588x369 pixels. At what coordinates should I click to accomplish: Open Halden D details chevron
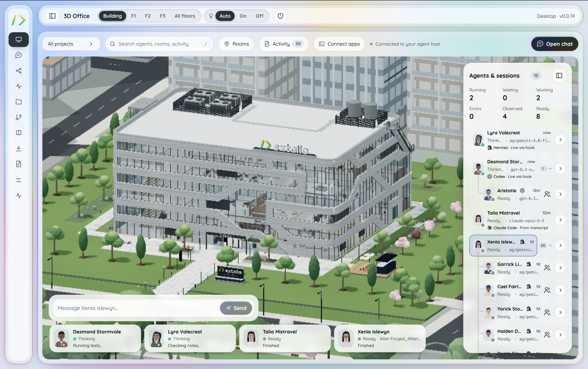(560, 335)
